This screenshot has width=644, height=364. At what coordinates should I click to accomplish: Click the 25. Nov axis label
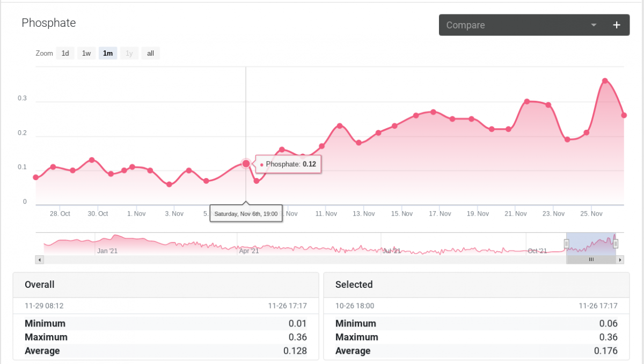pyautogui.click(x=592, y=213)
